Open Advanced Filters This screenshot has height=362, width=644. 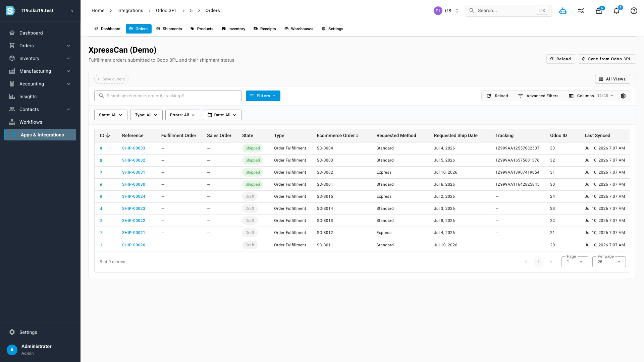(538, 96)
